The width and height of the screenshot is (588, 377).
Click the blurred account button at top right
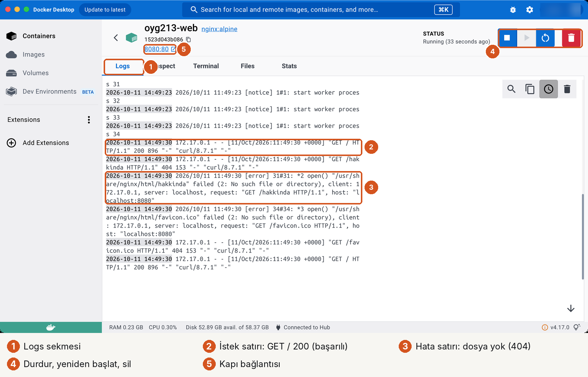pos(561,10)
